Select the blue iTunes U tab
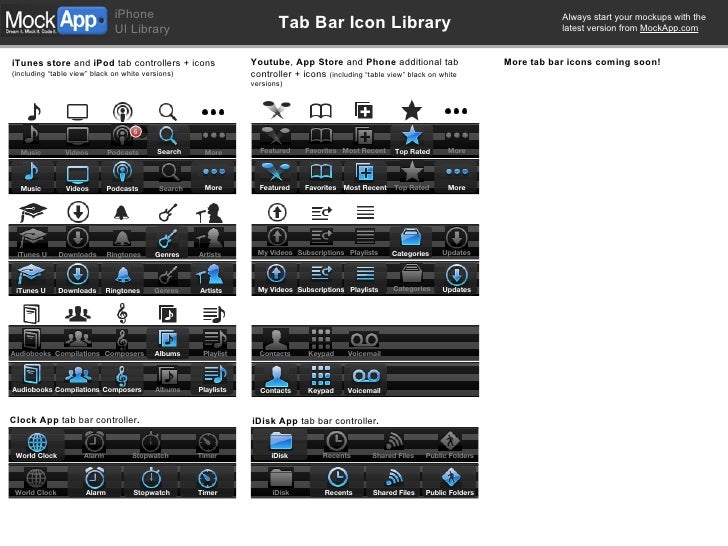The height and width of the screenshot is (546, 728). (x=31, y=278)
